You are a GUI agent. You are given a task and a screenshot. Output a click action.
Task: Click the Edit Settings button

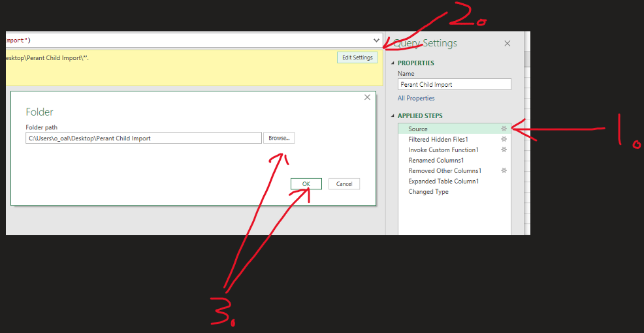click(x=357, y=57)
